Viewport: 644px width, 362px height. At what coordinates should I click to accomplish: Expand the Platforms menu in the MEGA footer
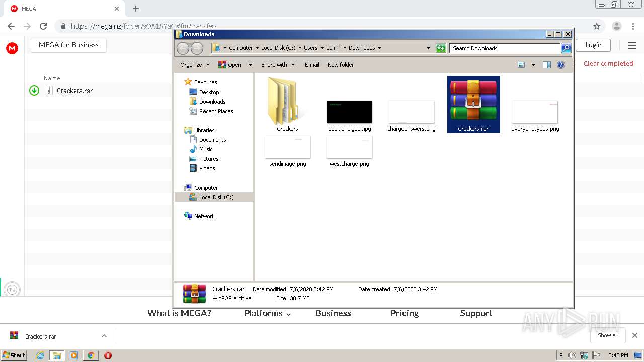click(x=267, y=313)
